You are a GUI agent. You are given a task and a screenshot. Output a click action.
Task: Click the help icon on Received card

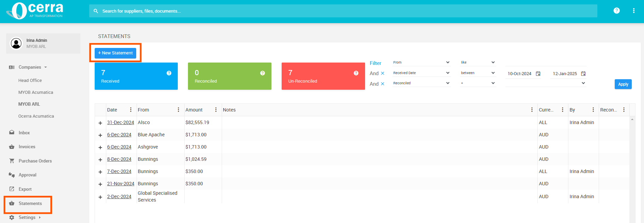[x=169, y=73]
